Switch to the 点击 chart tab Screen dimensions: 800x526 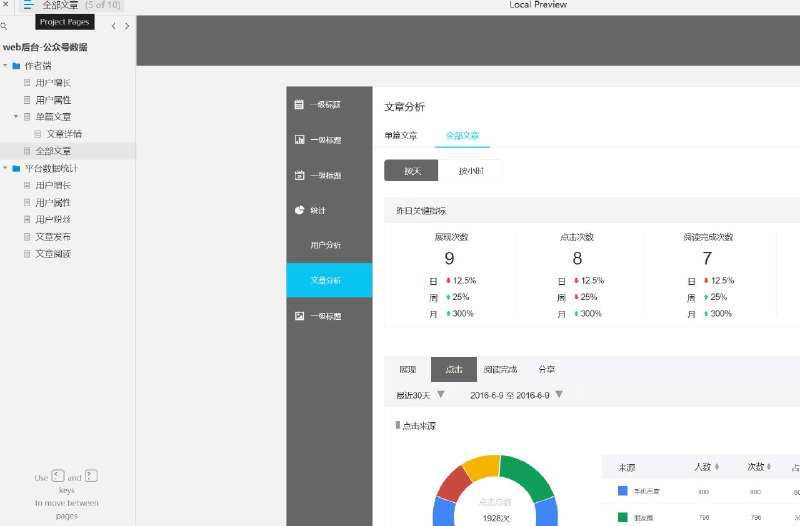[x=454, y=369]
